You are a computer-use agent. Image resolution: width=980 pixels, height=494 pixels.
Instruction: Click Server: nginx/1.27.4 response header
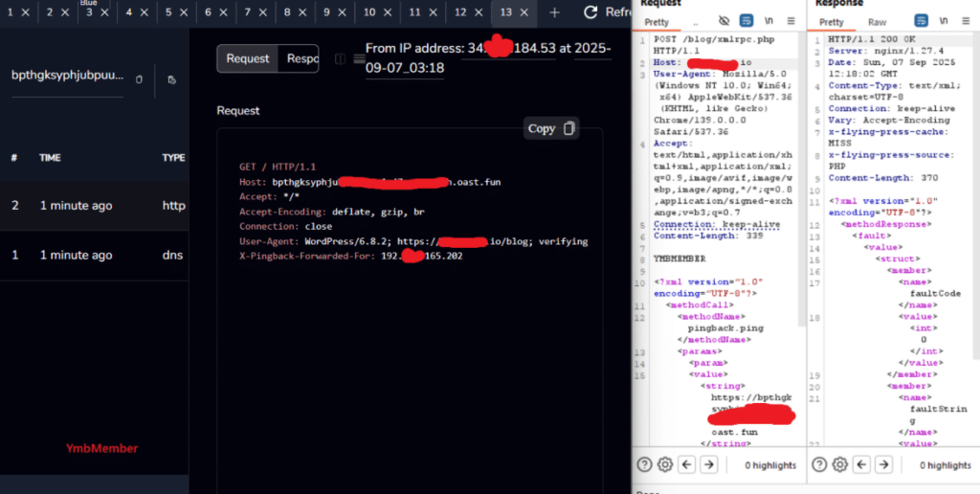885,51
